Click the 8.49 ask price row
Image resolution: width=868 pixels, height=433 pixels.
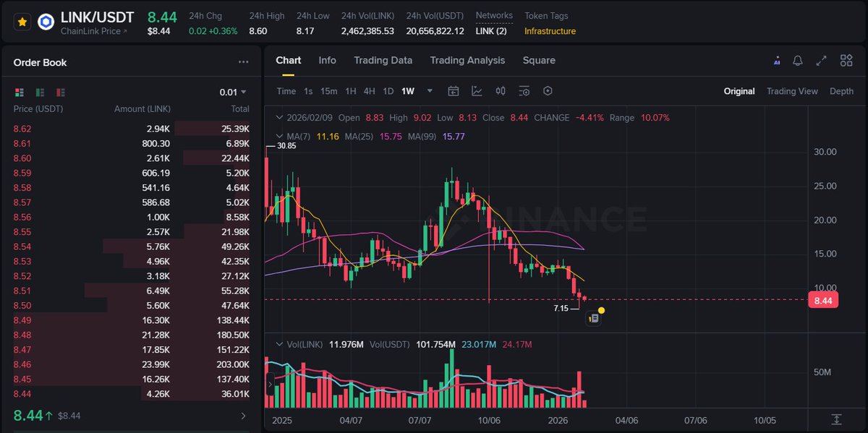coord(131,320)
